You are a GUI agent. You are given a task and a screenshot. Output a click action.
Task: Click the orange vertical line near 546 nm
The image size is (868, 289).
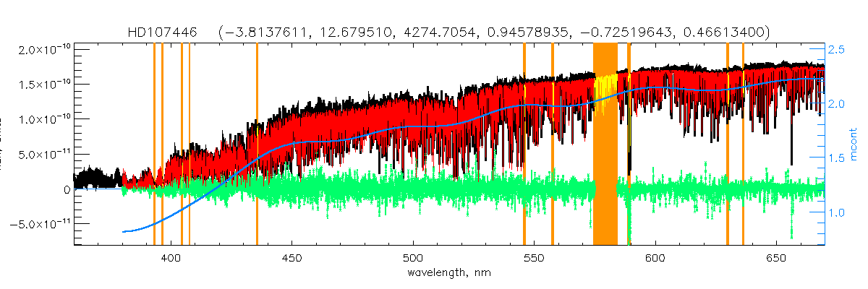524,144
